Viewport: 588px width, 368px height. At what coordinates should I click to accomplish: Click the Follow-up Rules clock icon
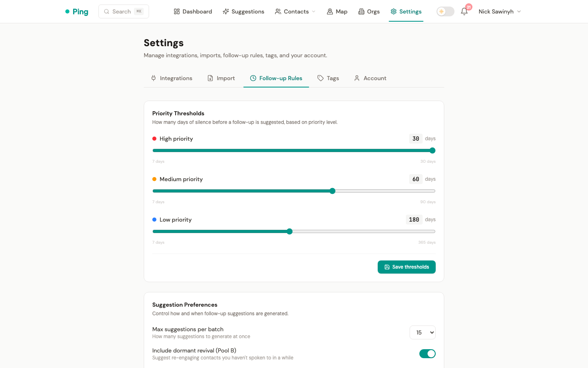[253, 78]
